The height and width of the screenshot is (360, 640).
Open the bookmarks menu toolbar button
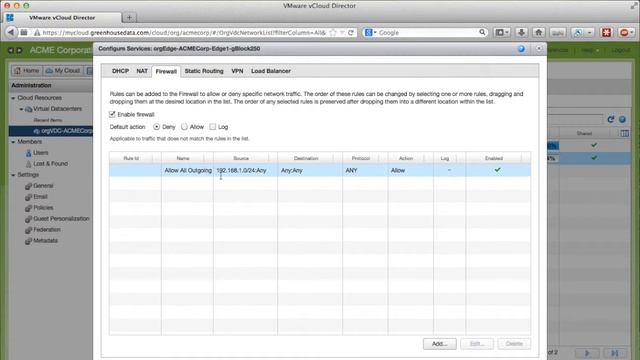coord(502,32)
